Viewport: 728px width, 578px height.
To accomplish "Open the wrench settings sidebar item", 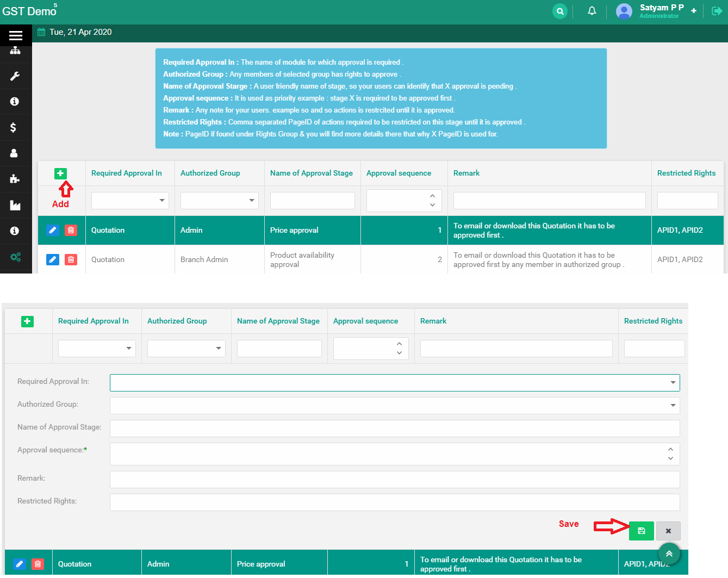I will point(15,76).
